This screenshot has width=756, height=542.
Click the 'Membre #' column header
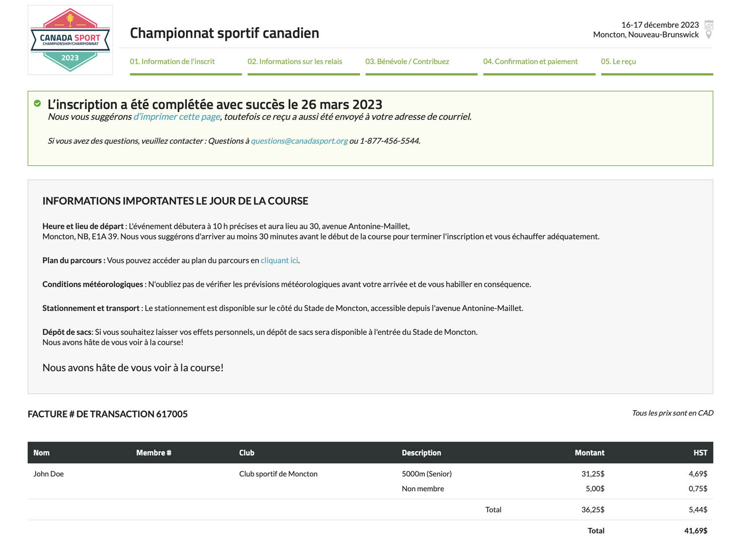154,453
